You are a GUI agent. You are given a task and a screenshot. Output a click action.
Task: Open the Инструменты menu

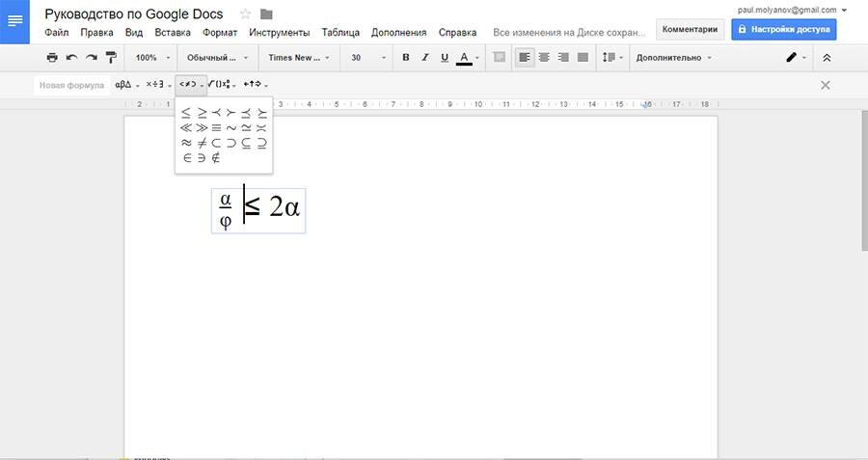tap(279, 32)
